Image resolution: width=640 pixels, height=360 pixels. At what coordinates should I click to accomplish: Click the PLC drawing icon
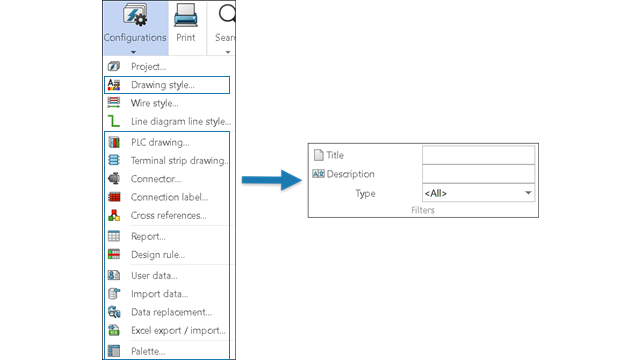(114, 142)
